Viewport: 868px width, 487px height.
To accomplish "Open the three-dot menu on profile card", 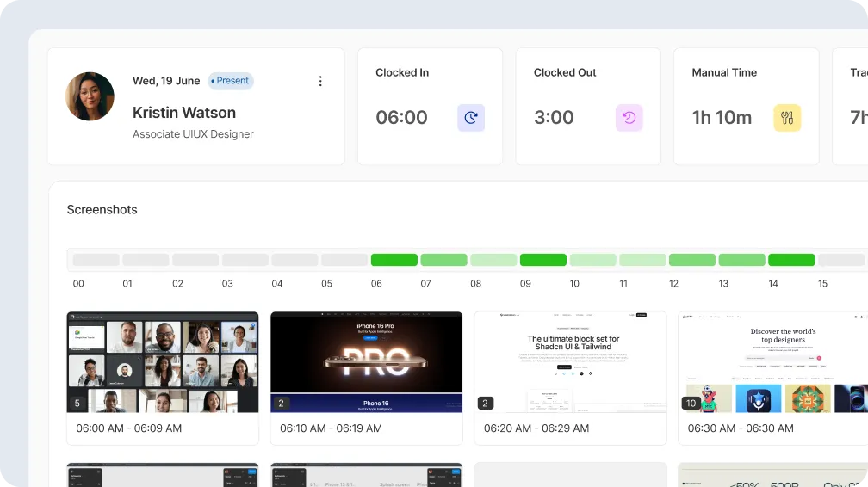I will (320, 81).
